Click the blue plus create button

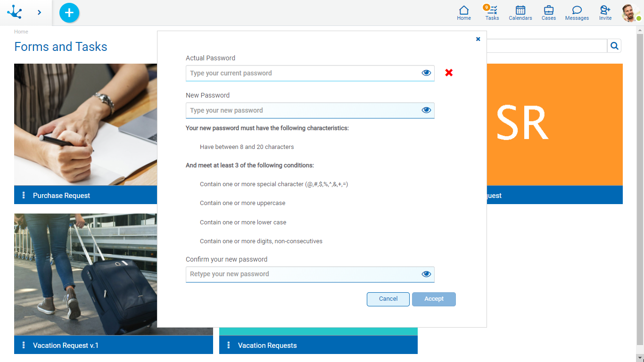pyautogui.click(x=69, y=13)
